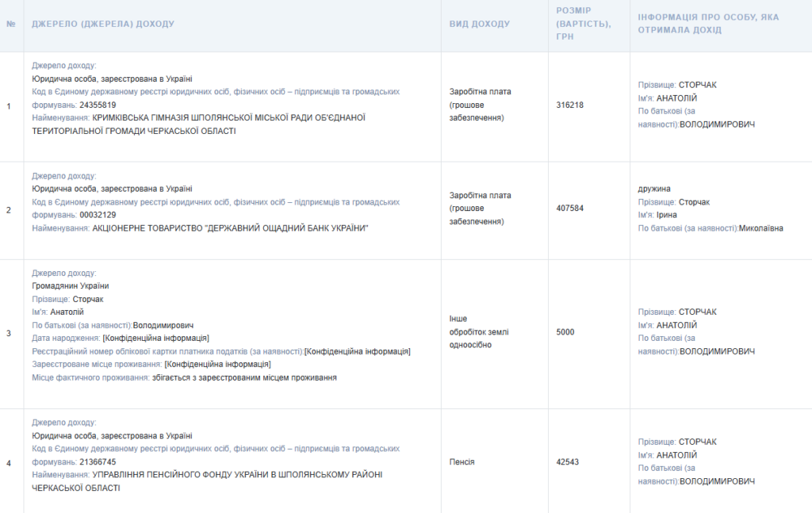Select the ВИД ДОХОДУ column header

coord(480,24)
